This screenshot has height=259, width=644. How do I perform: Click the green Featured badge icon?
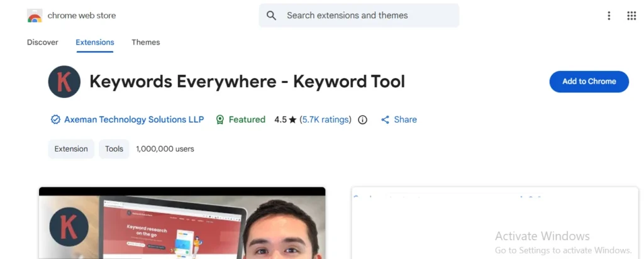point(219,119)
